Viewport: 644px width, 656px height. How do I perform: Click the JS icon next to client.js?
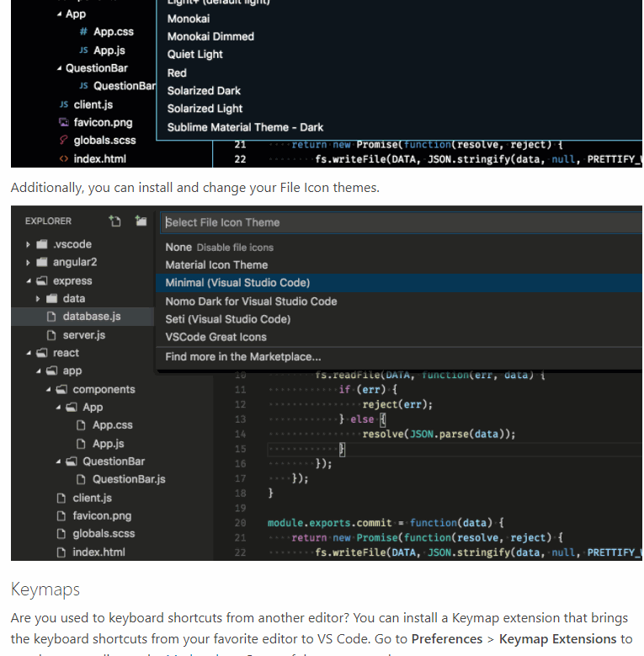click(x=64, y=104)
